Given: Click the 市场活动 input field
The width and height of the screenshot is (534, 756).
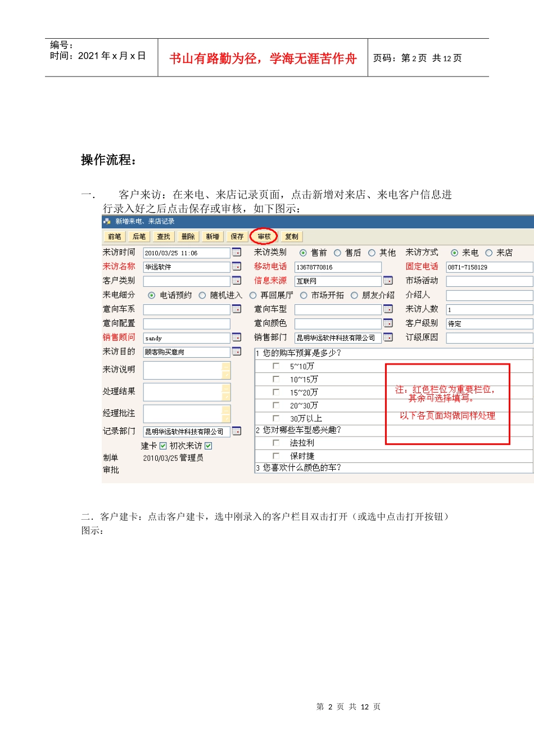Looking at the screenshot, I should click(490, 281).
